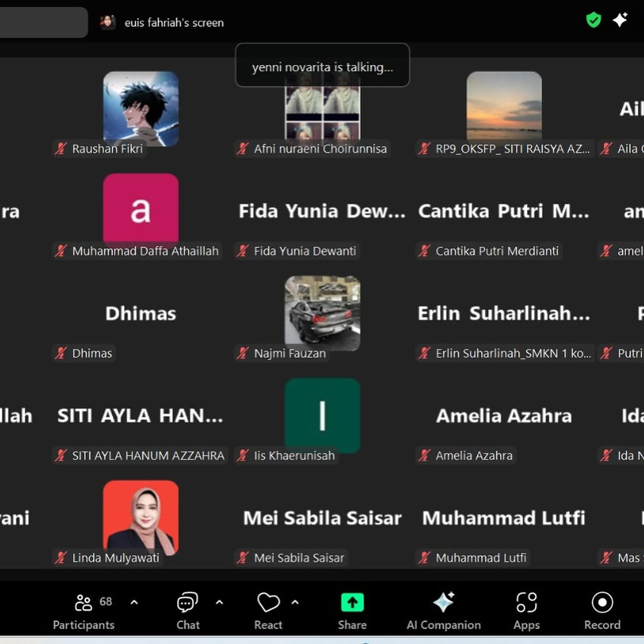Image resolution: width=644 pixels, height=644 pixels.
Task: Open the Participants panel
Action: pos(83,611)
